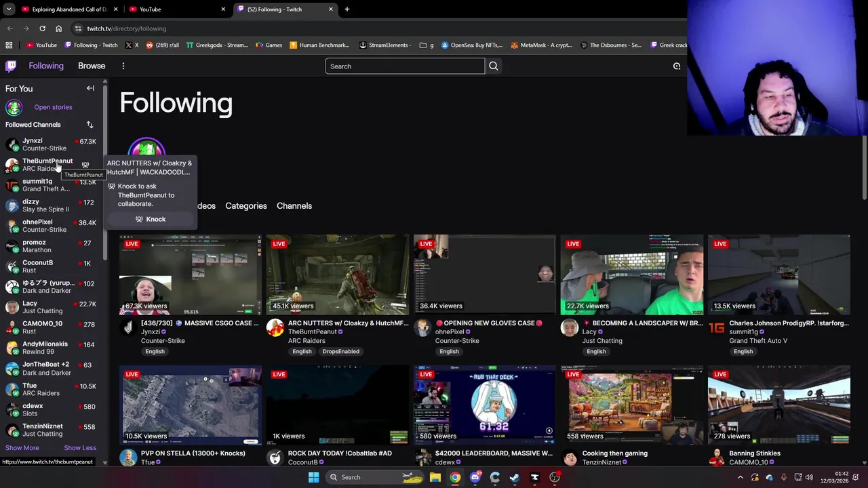
Task: Switch to Exploring Abandoned Call of Duty tab
Action: (x=69, y=9)
